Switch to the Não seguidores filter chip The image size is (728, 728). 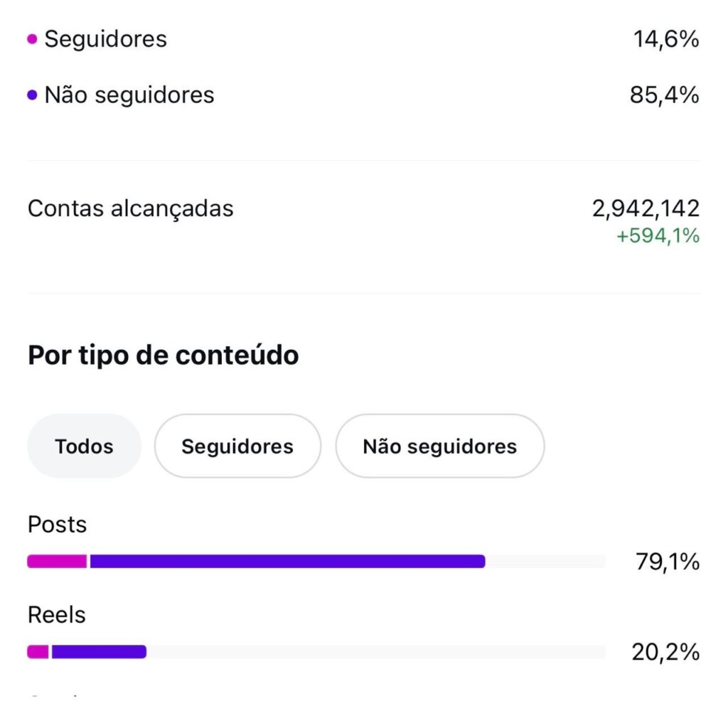pyautogui.click(x=439, y=446)
